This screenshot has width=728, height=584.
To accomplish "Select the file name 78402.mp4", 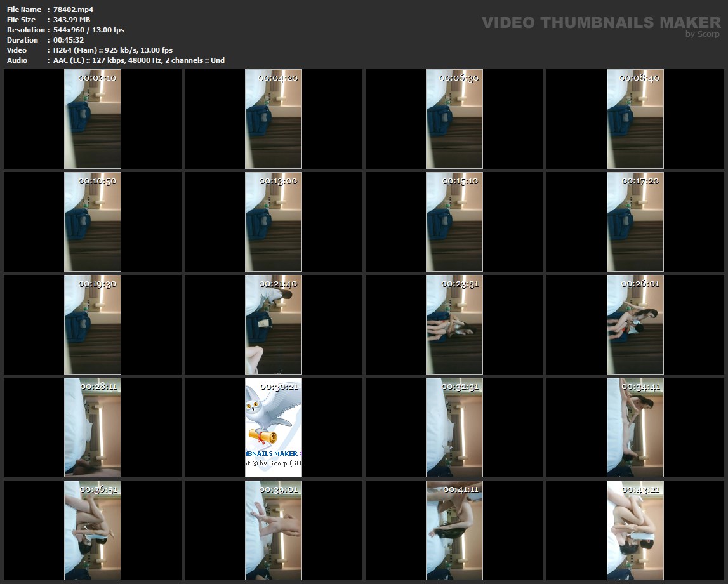I will point(73,10).
